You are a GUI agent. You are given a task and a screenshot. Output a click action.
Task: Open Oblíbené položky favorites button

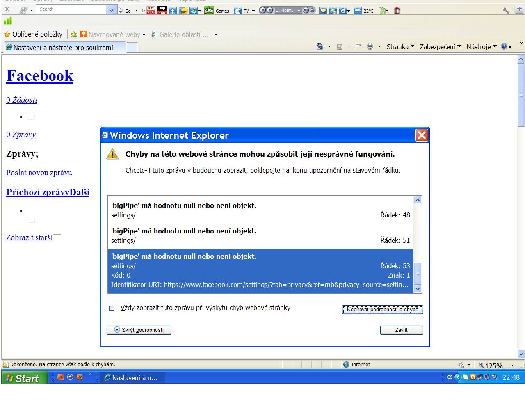pyautogui.click(x=33, y=34)
